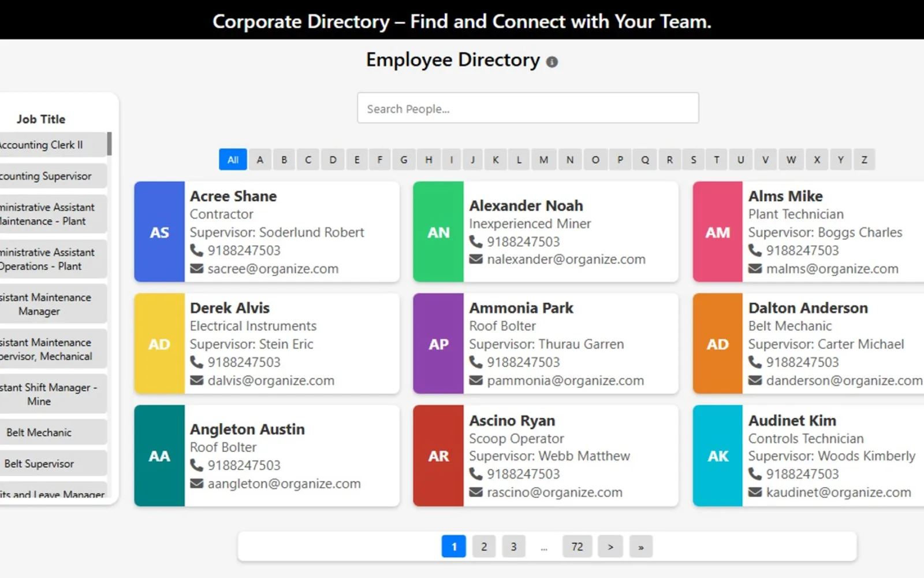Click the envelope icon on Ammonia Park's card
The width and height of the screenshot is (924, 578).
[x=475, y=380]
